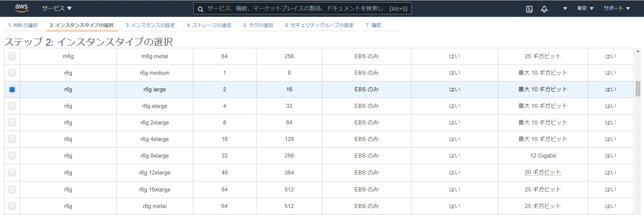This screenshot has width=644, height=215.
Task: Click the r6g.medium instance type cell
Action: pyautogui.click(x=155, y=73)
